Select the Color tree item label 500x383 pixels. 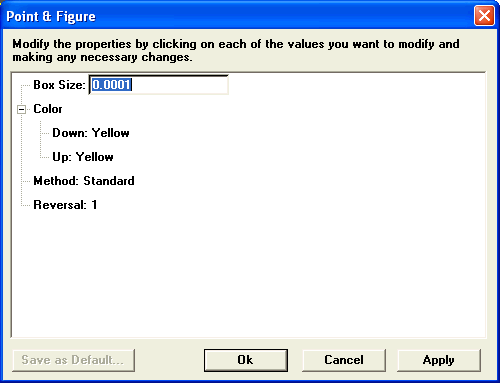[x=48, y=109]
